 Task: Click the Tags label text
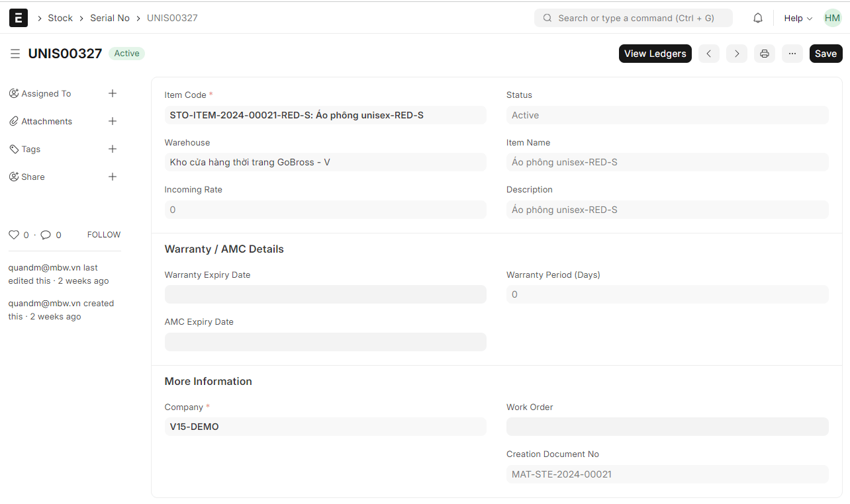point(30,149)
